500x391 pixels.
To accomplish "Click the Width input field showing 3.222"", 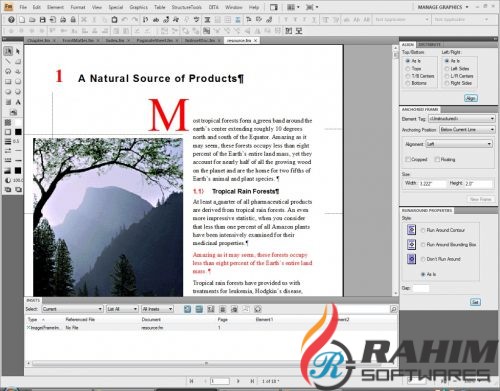I will (x=432, y=183).
